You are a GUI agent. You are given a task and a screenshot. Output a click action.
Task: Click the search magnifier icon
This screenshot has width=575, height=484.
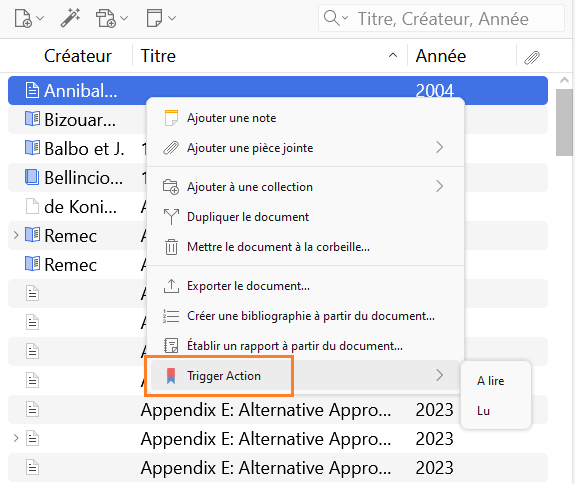pos(332,18)
